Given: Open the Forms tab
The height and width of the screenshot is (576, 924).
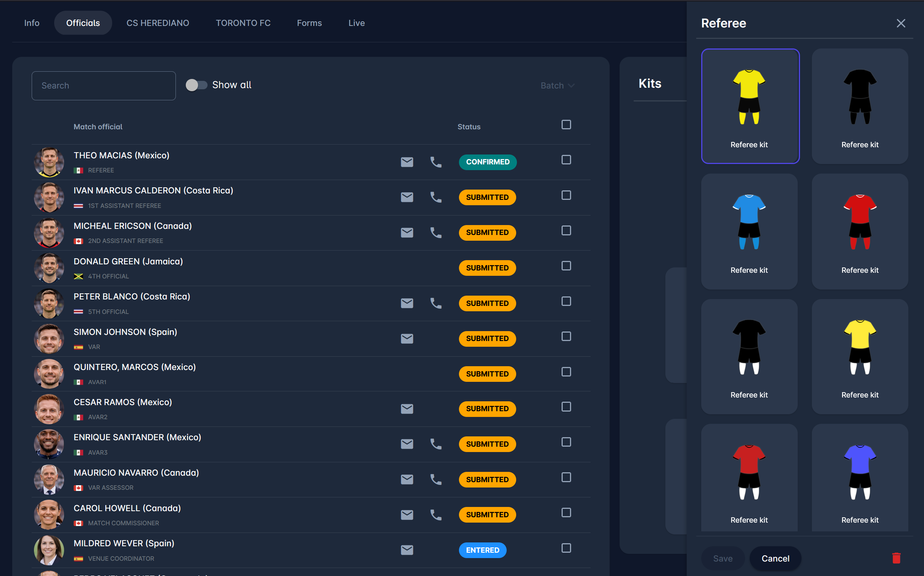Looking at the screenshot, I should pyautogui.click(x=309, y=23).
